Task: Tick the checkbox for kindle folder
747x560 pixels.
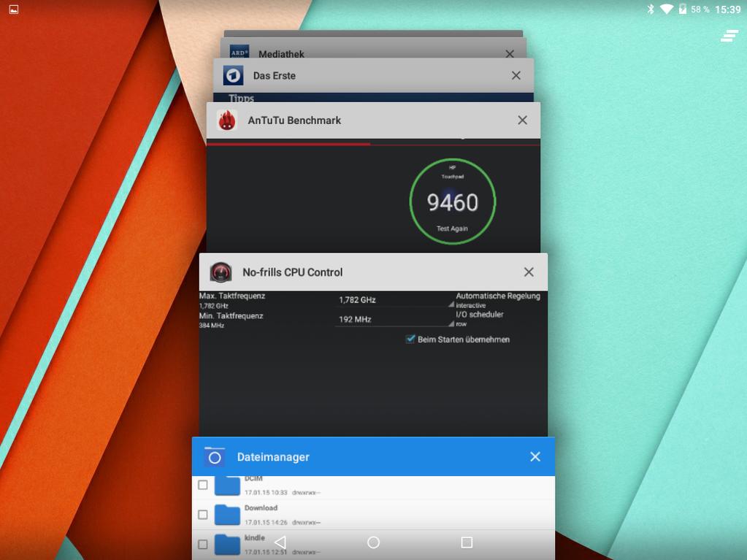Action: point(202,544)
